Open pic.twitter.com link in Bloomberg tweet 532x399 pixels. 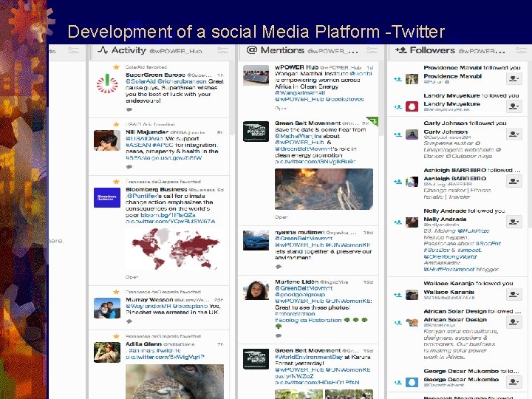coord(171,221)
